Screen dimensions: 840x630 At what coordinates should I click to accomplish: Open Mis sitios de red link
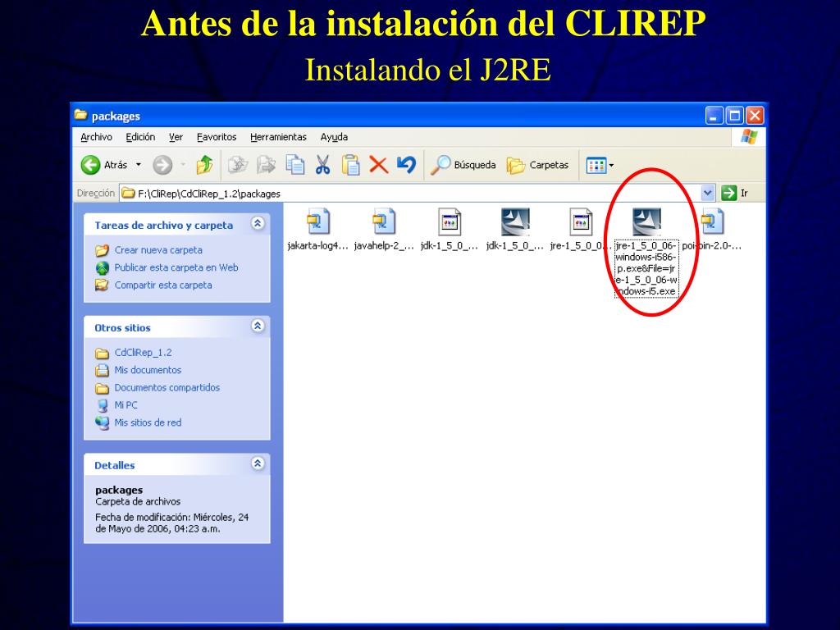pos(148,422)
